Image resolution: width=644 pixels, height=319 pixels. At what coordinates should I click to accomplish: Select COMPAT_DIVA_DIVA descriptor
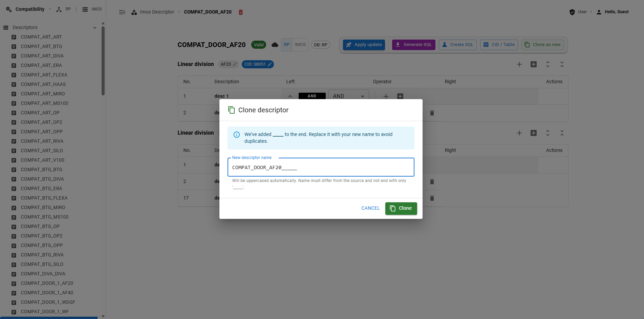[x=43, y=274]
